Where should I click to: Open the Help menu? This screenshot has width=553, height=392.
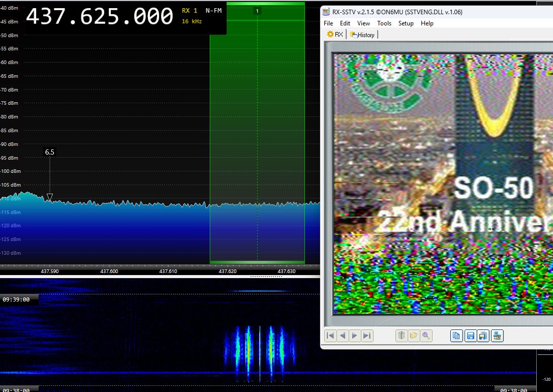click(427, 23)
